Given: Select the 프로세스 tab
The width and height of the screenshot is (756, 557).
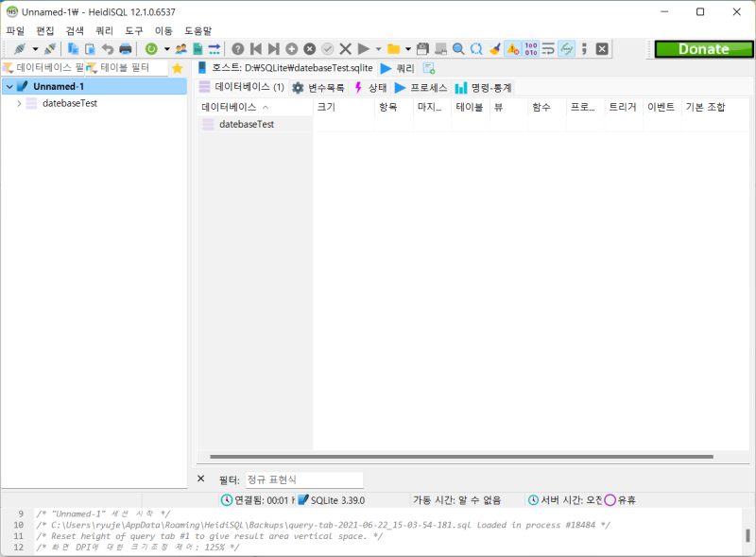Looking at the screenshot, I should 421,87.
